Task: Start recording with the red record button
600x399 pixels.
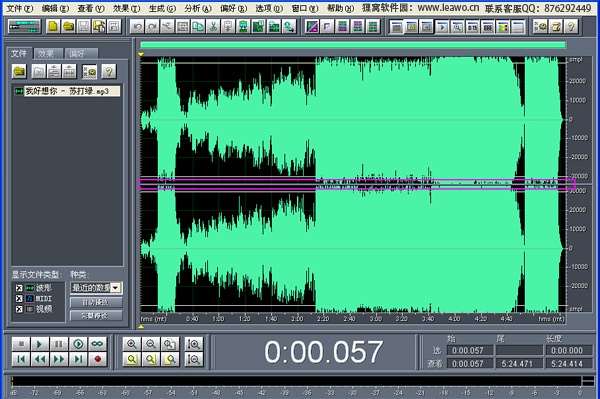Action: tap(97, 359)
